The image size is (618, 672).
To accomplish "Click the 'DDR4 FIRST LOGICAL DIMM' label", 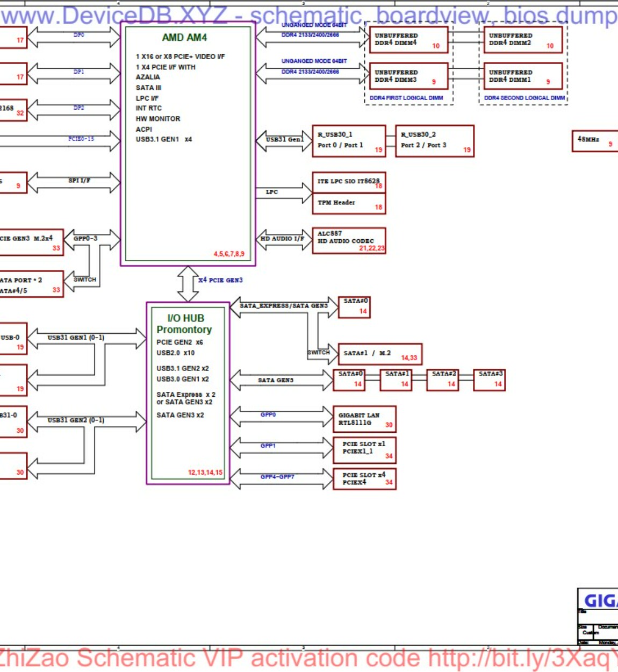I will click(x=406, y=98).
